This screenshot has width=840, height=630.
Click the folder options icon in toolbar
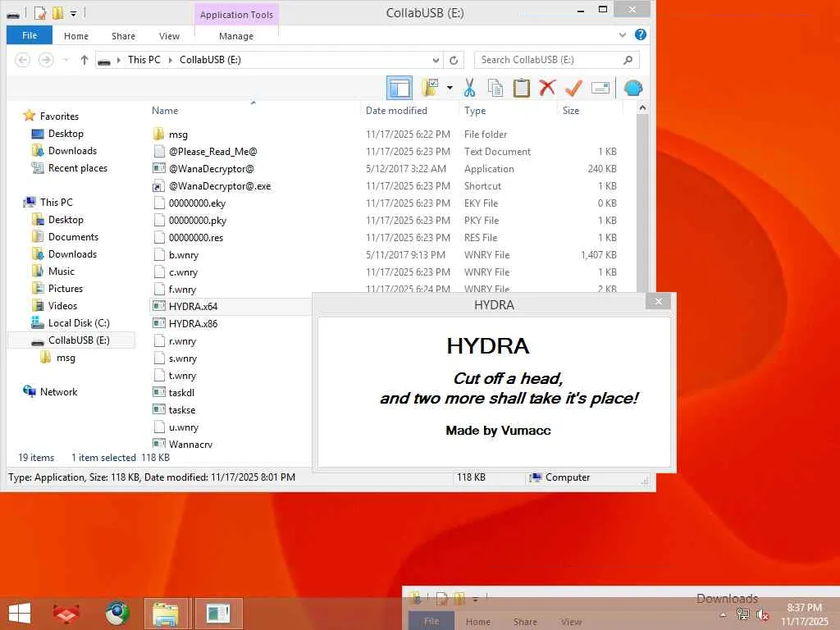[x=430, y=87]
